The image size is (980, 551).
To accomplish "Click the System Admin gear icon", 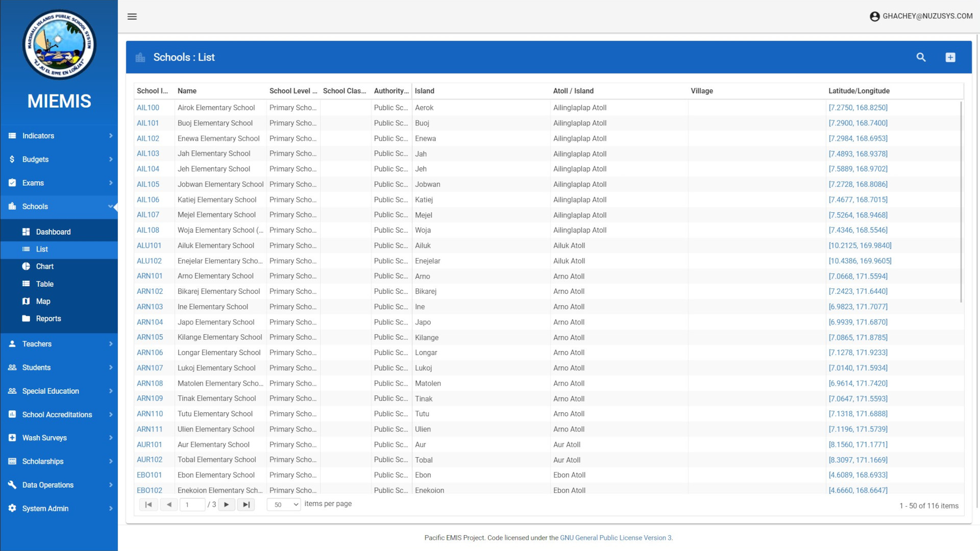I will coord(12,508).
